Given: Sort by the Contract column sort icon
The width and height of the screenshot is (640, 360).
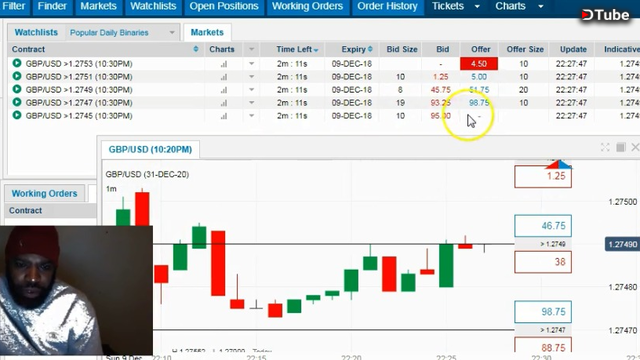Looking at the screenshot, I should [x=196, y=49].
